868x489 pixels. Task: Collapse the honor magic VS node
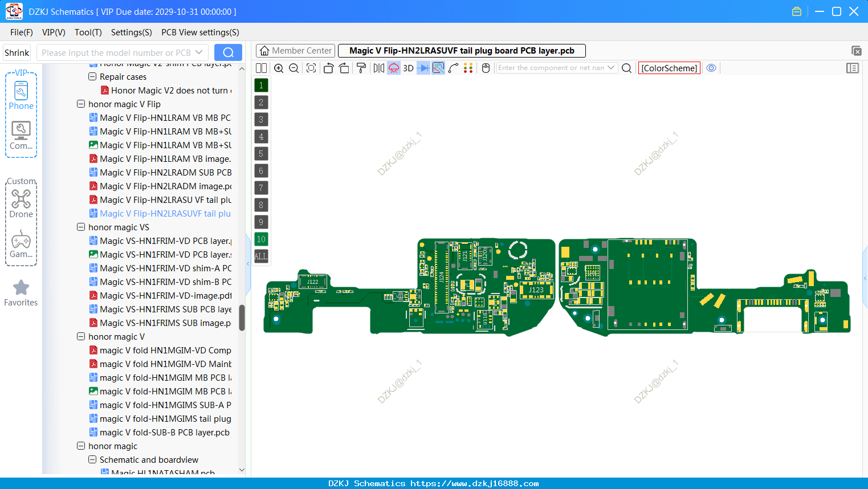point(81,227)
